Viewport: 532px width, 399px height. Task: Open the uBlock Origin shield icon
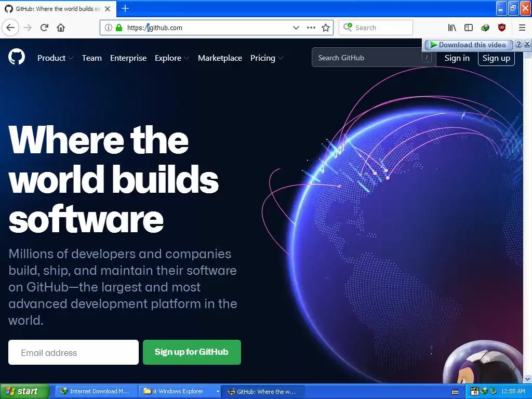click(x=502, y=28)
